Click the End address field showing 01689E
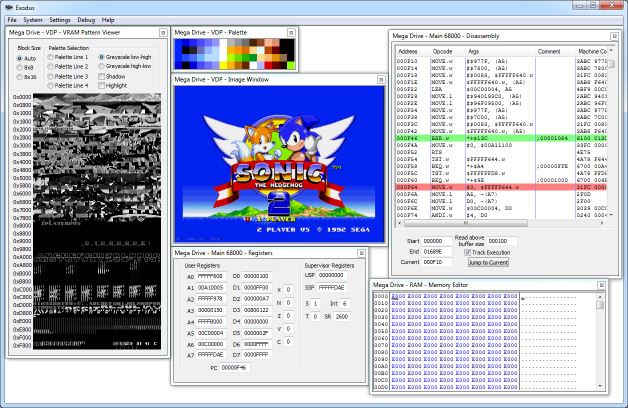Viewport: 628px width, 408px height. point(437,252)
